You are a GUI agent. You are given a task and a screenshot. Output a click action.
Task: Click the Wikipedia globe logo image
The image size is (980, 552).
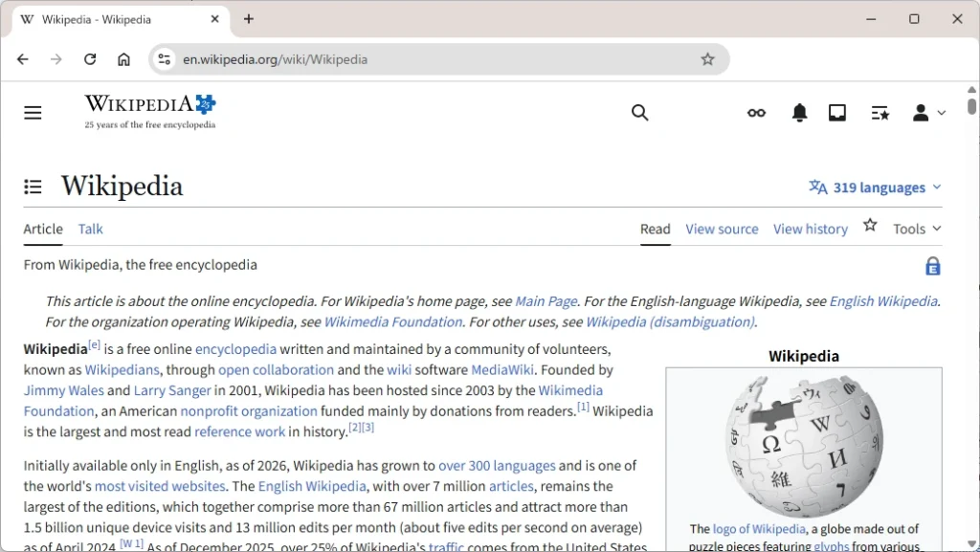pyautogui.click(x=804, y=445)
